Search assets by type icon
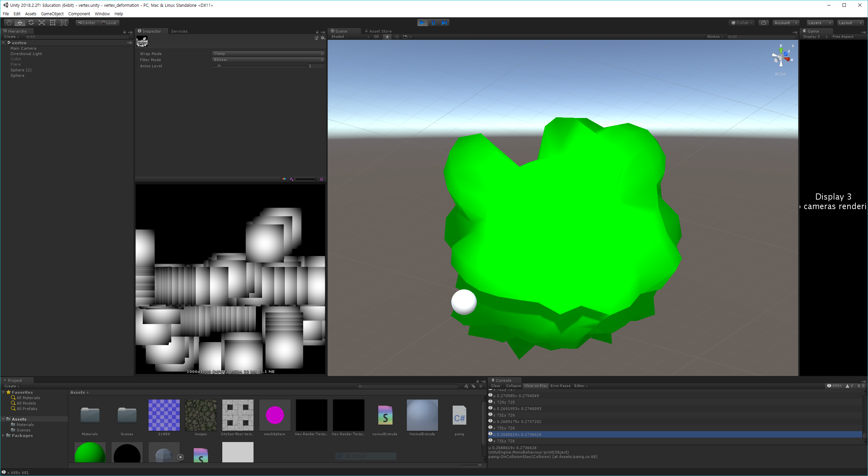 click(x=466, y=386)
